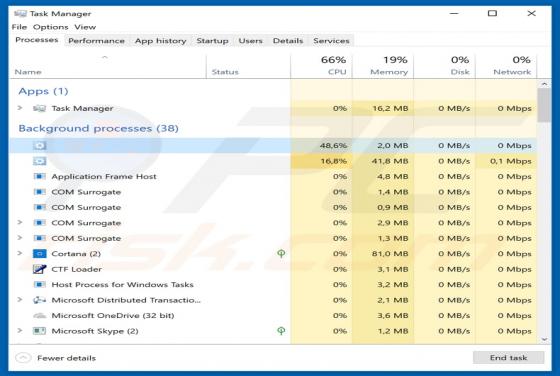This screenshot has height=376, width=560.
Task: Click the Microsoft Distributed Transaction icon
Action: 39,300
